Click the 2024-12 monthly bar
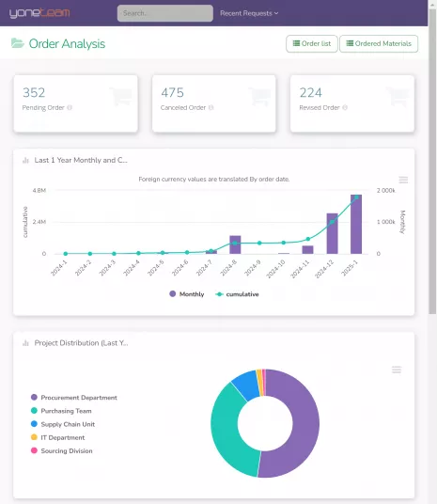437x504 pixels. (x=333, y=234)
